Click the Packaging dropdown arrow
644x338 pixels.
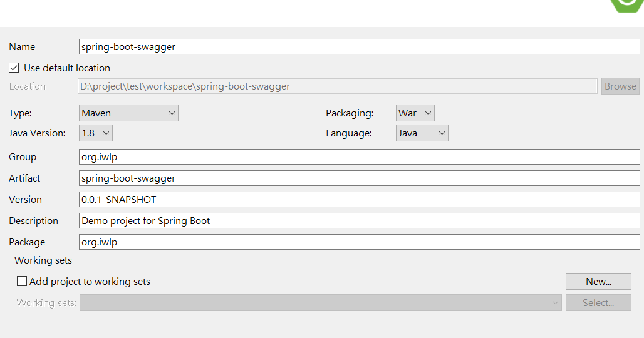pos(428,113)
